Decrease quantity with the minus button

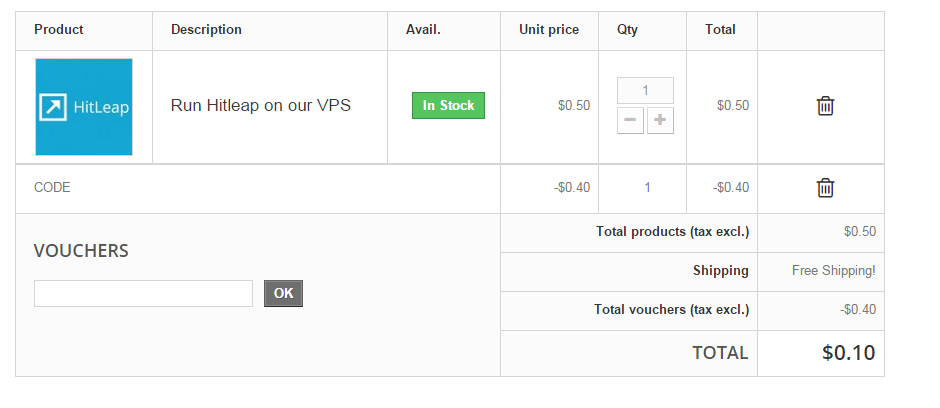(x=630, y=120)
